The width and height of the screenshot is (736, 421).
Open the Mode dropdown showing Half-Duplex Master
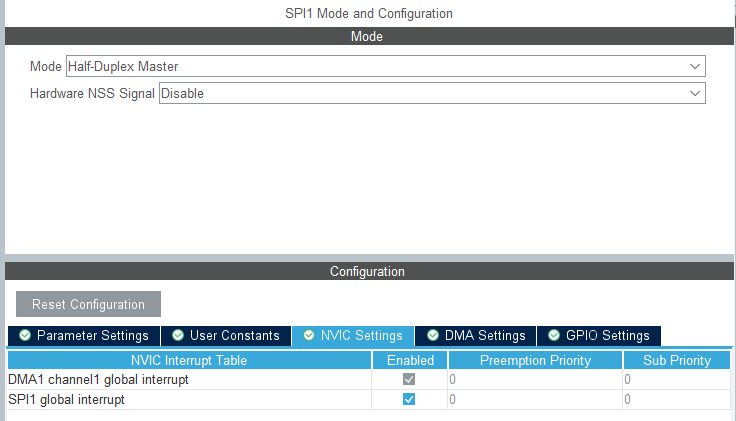[385, 66]
